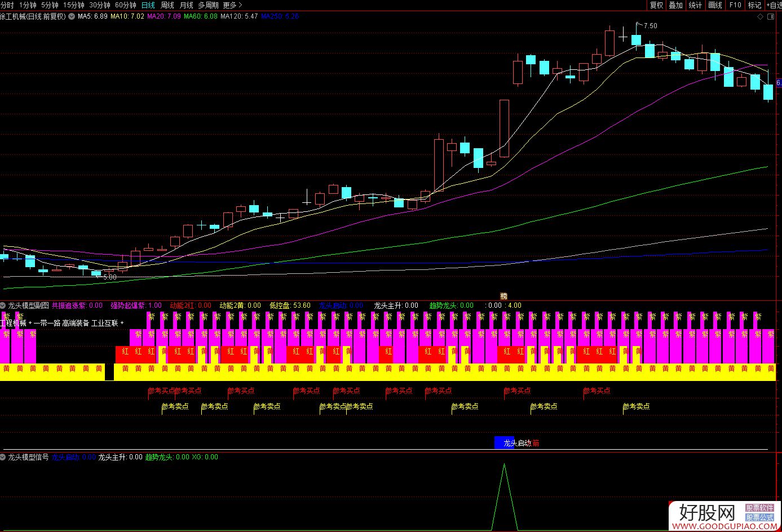Switch to the 日线 daily chart

pos(148,5)
